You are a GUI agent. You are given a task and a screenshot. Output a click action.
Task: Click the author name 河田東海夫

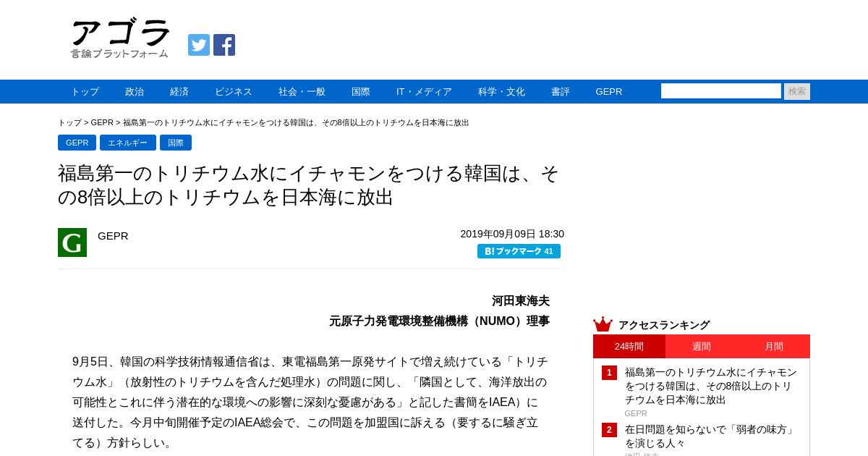point(521,300)
